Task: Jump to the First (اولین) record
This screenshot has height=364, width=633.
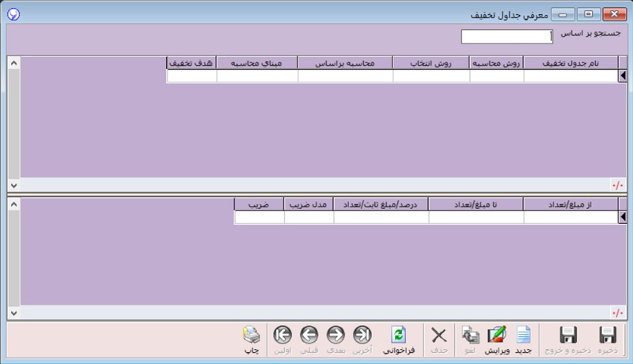Action: (x=282, y=336)
